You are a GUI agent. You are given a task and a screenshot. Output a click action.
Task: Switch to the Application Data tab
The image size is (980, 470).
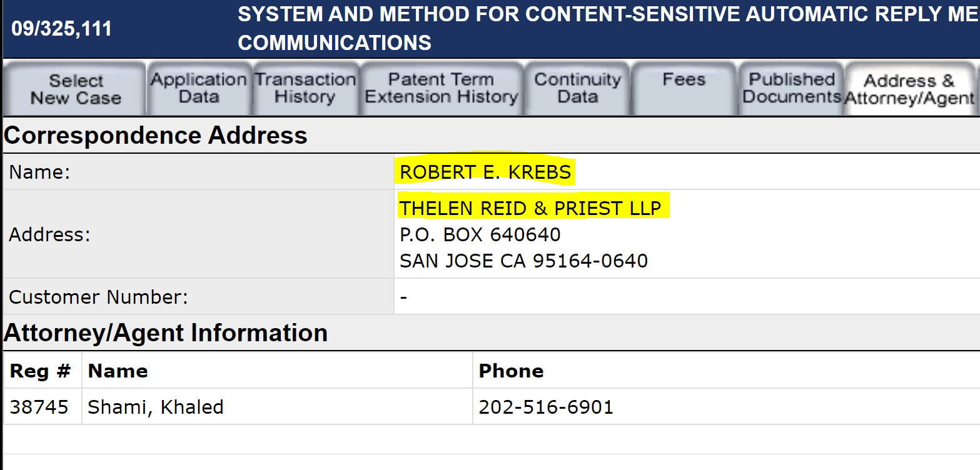[199, 89]
